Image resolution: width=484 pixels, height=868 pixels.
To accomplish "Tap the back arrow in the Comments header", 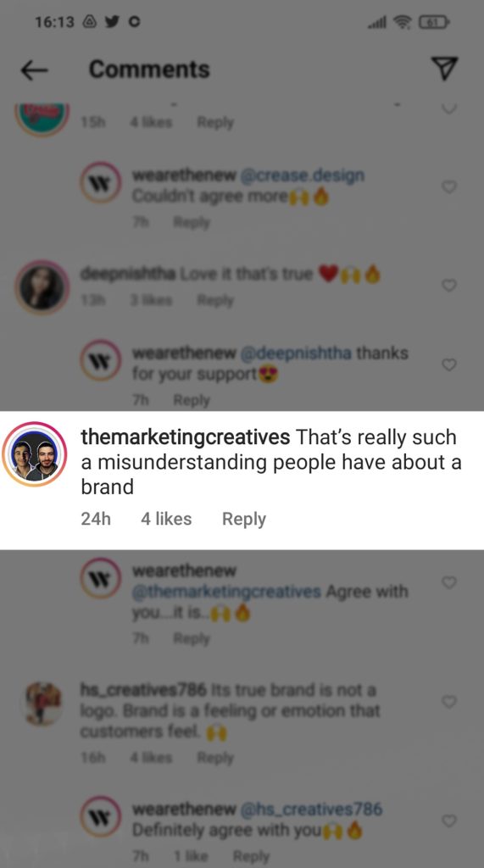I will click(34, 70).
